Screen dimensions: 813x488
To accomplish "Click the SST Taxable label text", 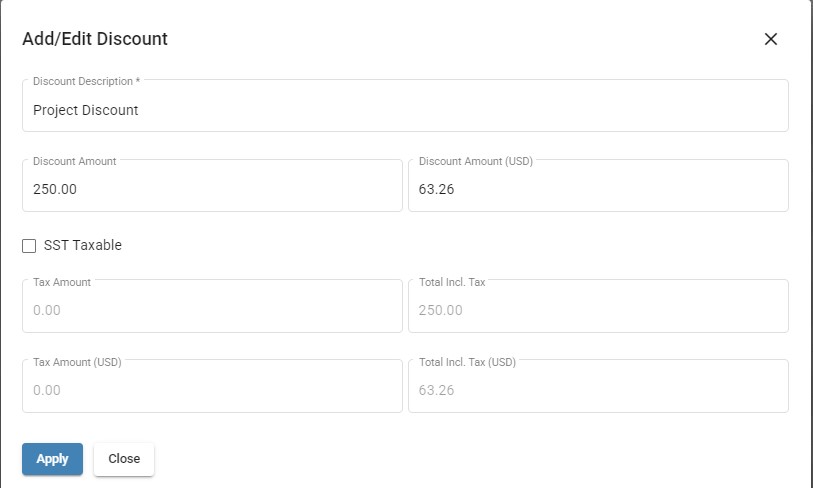I will coord(82,245).
